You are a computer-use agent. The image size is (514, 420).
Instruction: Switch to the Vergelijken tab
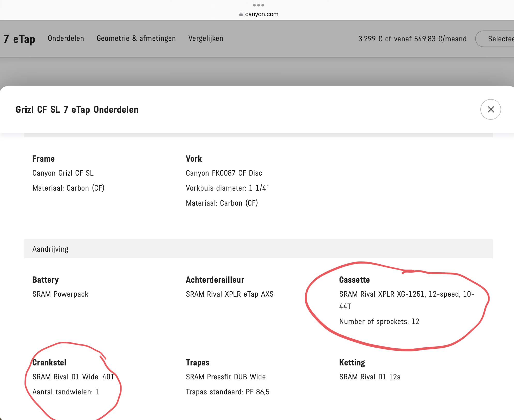coord(206,39)
